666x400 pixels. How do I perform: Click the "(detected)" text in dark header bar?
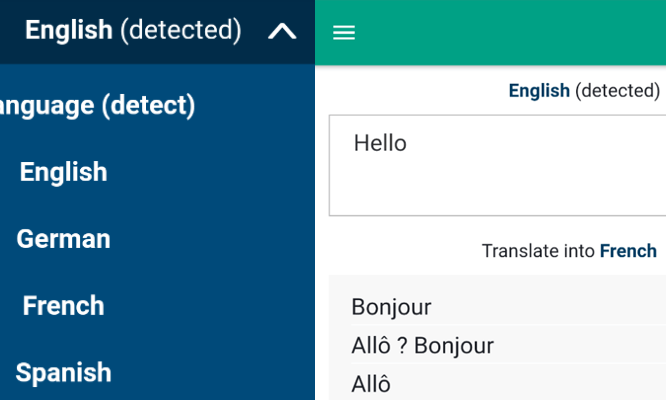point(180,31)
